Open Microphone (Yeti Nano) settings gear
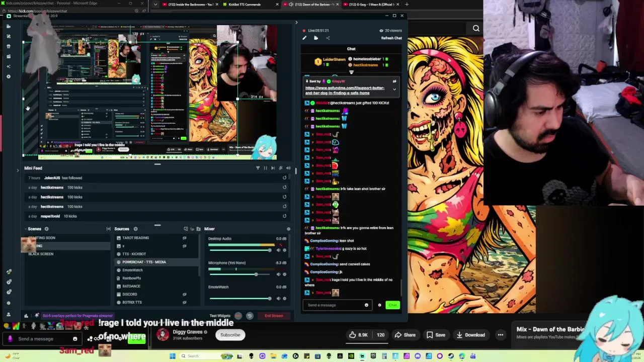 coord(284,274)
